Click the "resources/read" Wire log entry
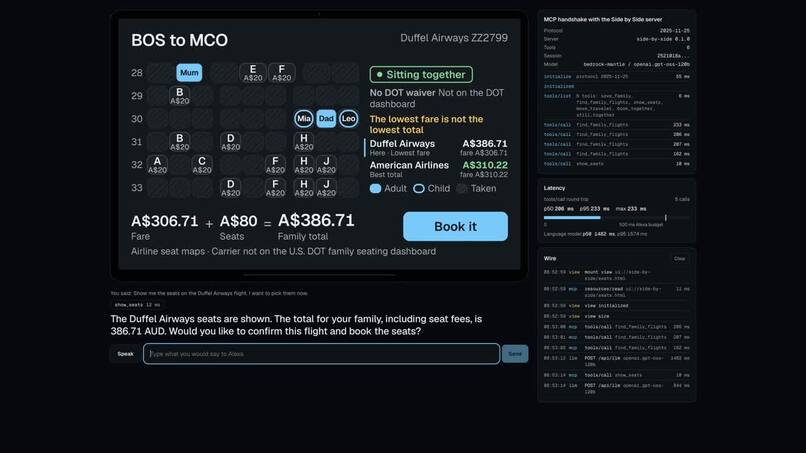The height and width of the screenshot is (453, 806). (616, 292)
